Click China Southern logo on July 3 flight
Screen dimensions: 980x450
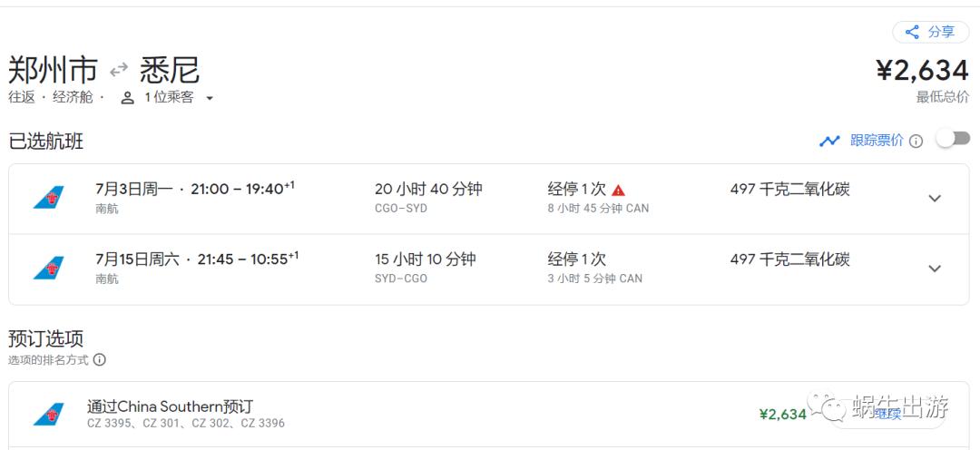click(49, 198)
